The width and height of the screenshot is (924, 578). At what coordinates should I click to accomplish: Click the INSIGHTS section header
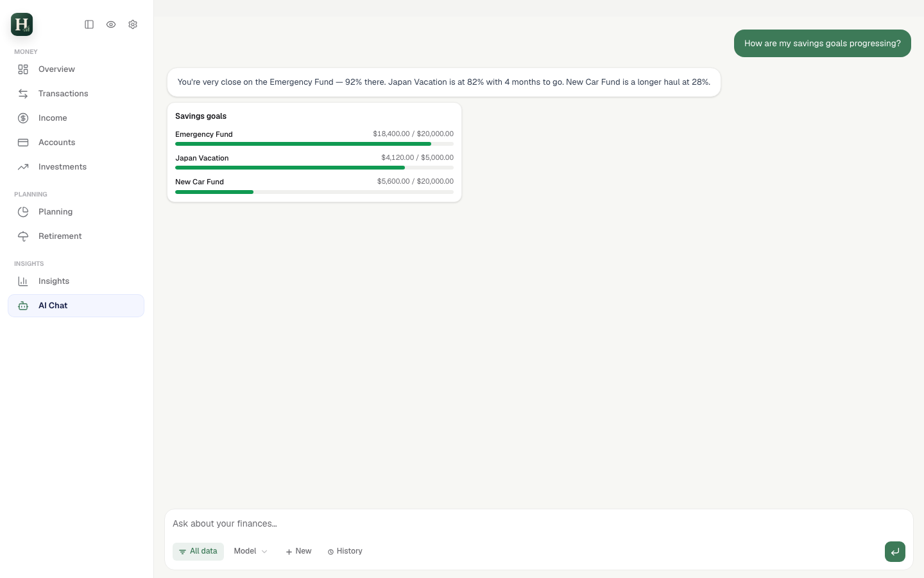pos(29,264)
